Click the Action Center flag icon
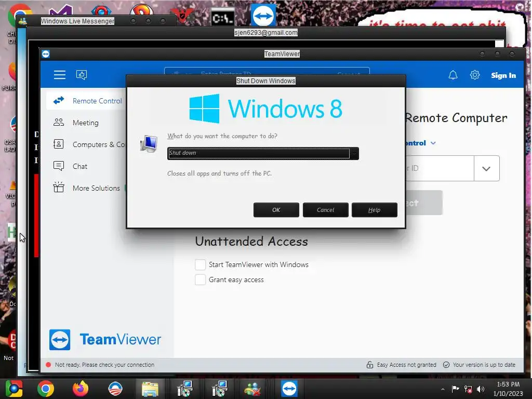 click(x=455, y=389)
